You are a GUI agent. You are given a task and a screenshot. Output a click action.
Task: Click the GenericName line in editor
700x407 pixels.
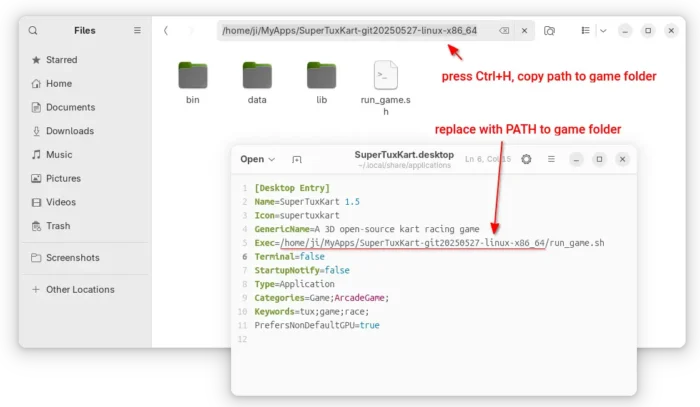pyautogui.click(x=367, y=229)
